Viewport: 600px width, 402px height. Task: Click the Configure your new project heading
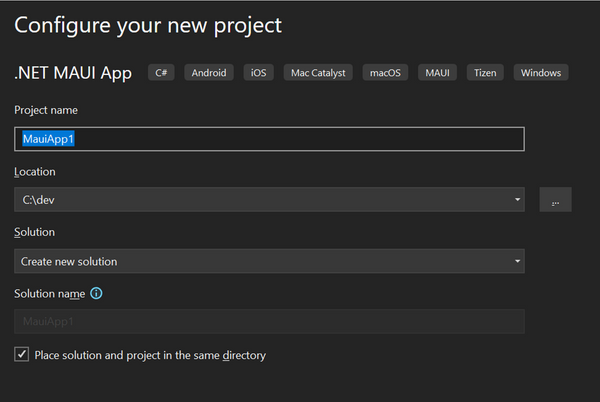148,24
